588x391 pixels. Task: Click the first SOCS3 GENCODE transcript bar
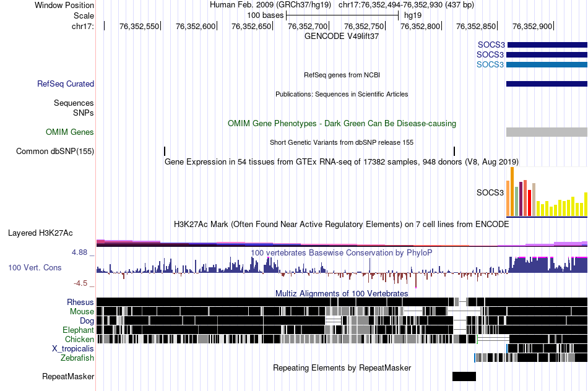(x=547, y=45)
